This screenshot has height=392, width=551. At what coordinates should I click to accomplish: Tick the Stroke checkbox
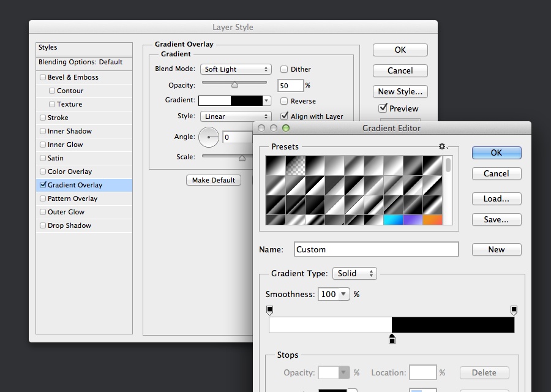(x=43, y=118)
